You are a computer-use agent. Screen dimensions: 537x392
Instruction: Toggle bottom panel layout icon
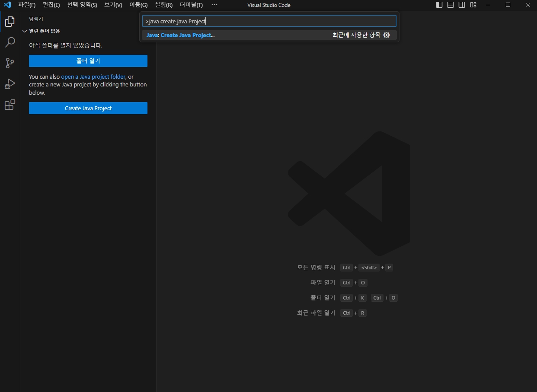coord(451,5)
